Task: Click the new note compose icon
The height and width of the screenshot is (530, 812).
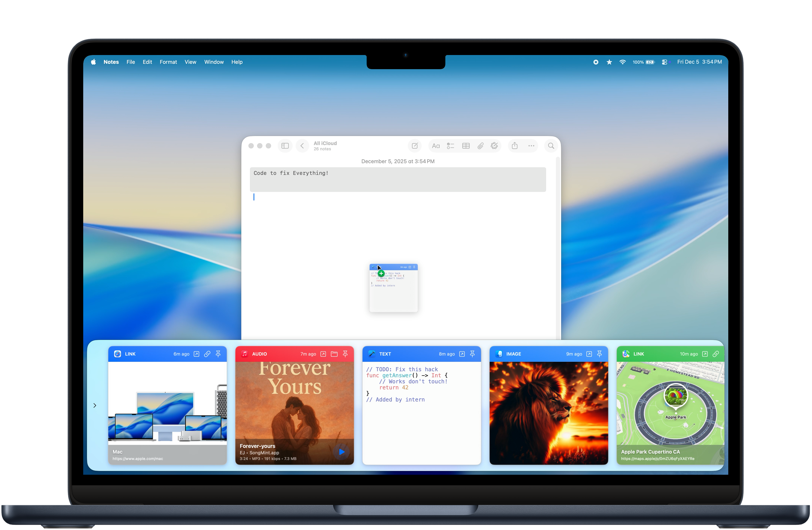Action: pos(415,146)
